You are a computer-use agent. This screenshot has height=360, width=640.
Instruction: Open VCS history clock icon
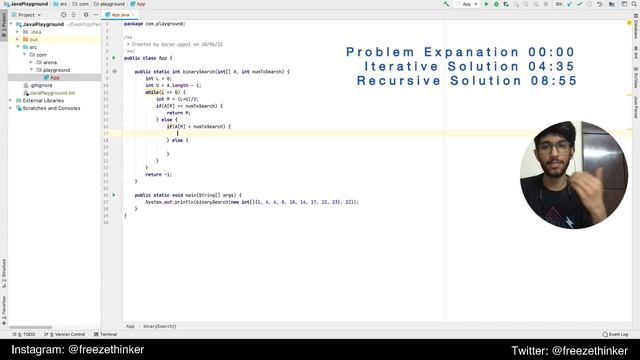[589, 4]
